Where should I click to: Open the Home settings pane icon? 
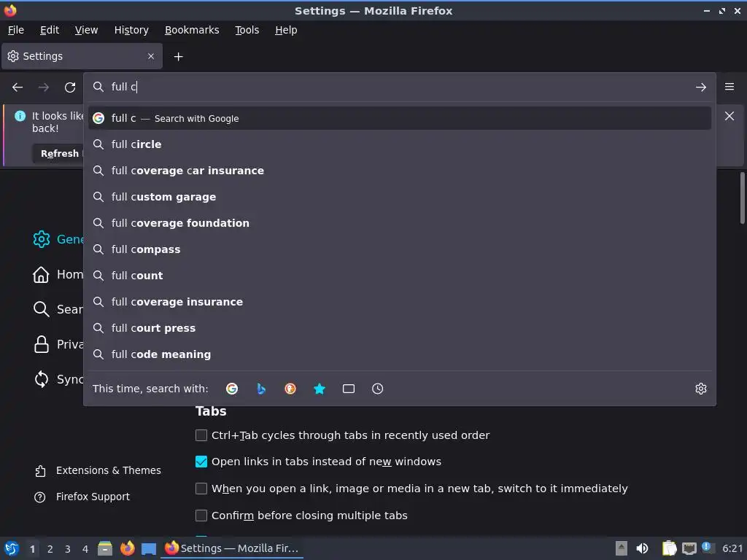pyautogui.click(x=41, y=274)
